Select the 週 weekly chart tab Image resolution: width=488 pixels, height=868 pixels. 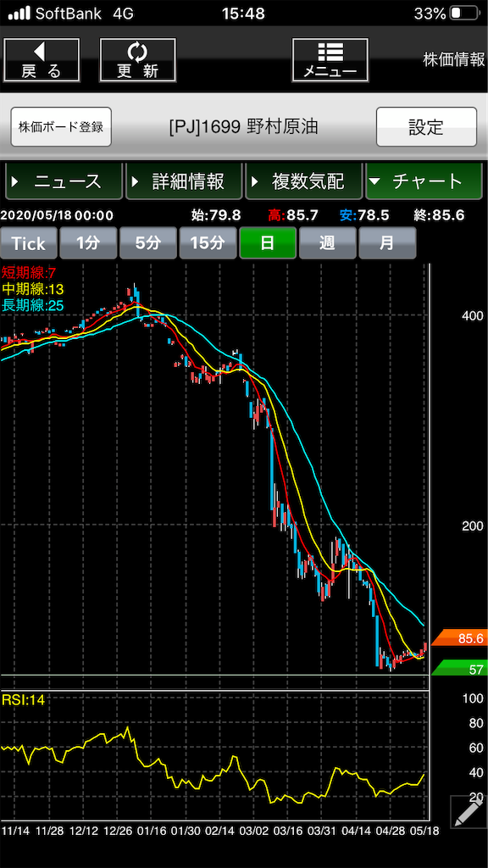[x=328, y=243]
